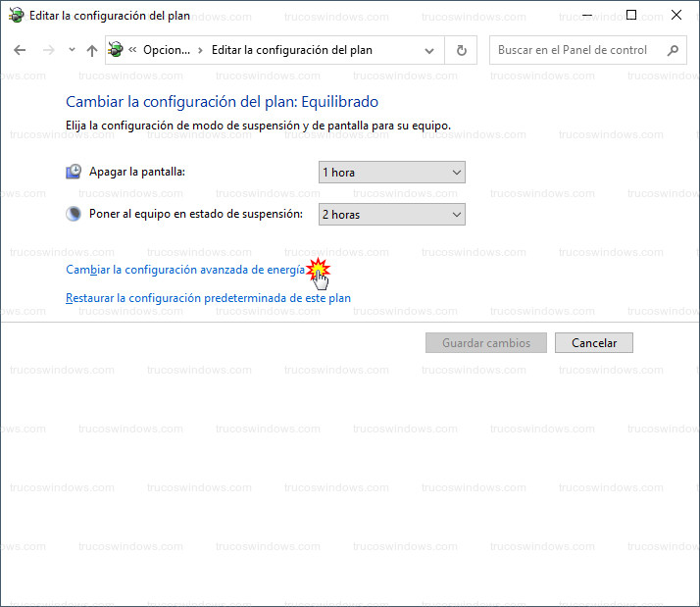Click the Guardar cambios button
This screenshot has height=607, width=700.
point(486,343)
